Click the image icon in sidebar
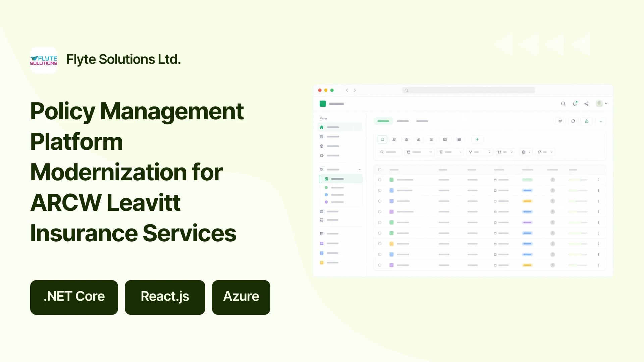 click(x=322, y=220)
